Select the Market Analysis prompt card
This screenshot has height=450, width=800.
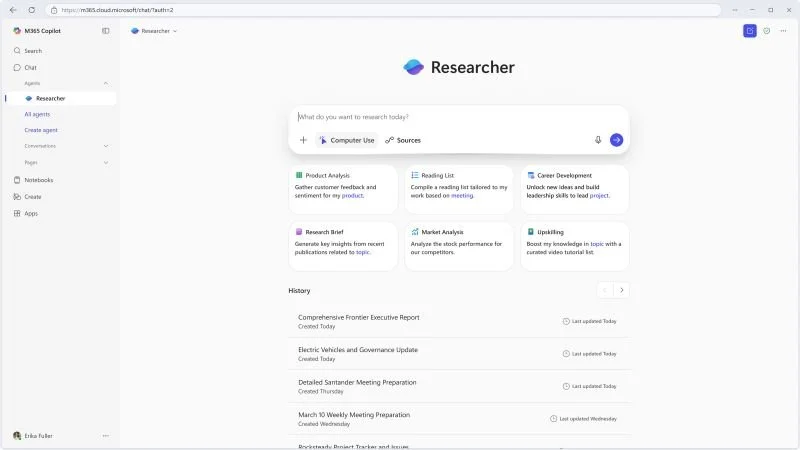(459, 246)
